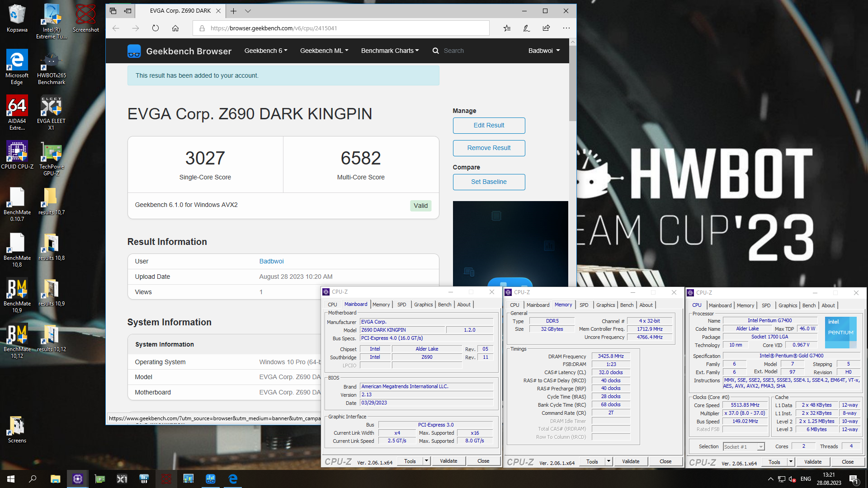Screen dimensions: 868x488
Task: Open About tab in Memory CPU-Z window
Action: pyautogui.click(x=646, y=305)
